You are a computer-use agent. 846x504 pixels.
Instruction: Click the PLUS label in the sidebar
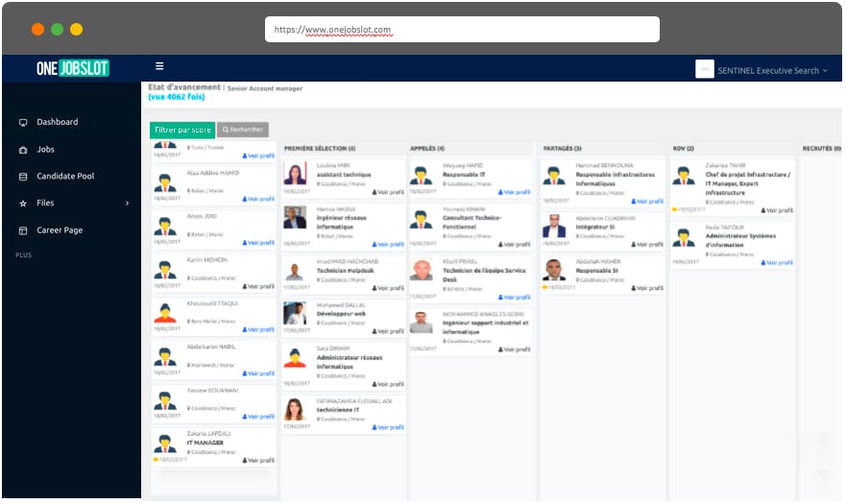[x=23, y=255]
